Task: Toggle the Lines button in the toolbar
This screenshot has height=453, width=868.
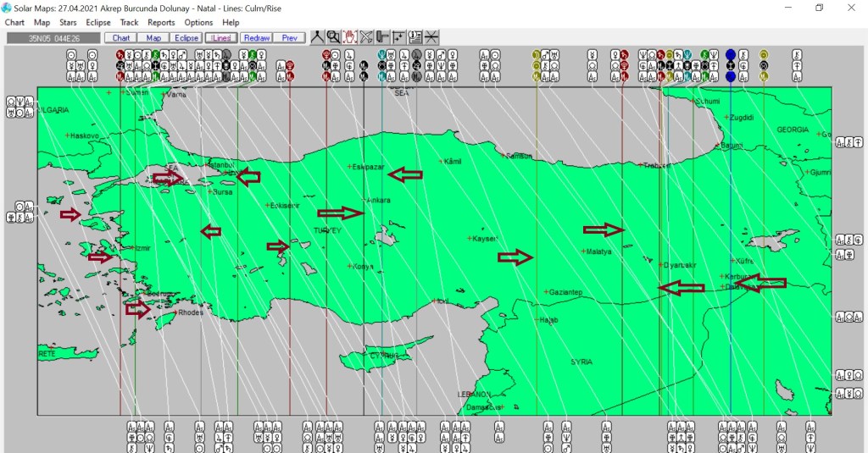Action: (x=220, y=38)
